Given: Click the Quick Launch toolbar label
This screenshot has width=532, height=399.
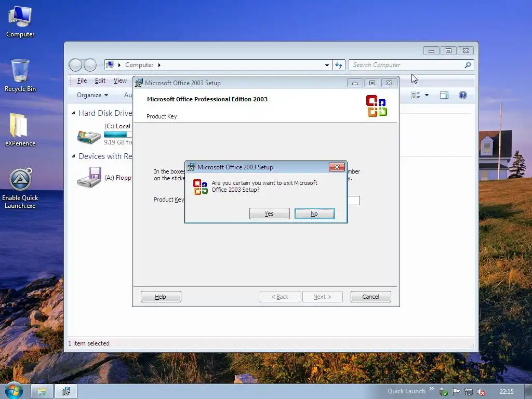Looking at the screenshot, I should [x=406, y=391].
